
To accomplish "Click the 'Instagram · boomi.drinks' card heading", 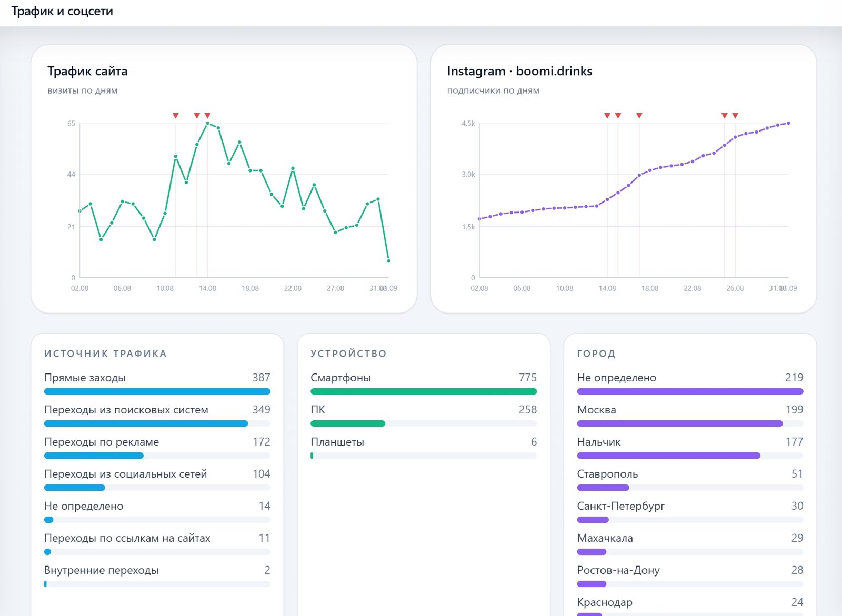I will coord(519,71).
